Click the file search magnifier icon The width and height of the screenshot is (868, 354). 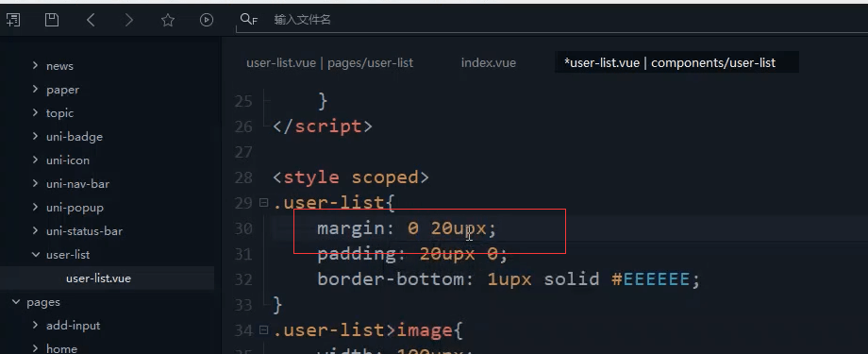248,20
